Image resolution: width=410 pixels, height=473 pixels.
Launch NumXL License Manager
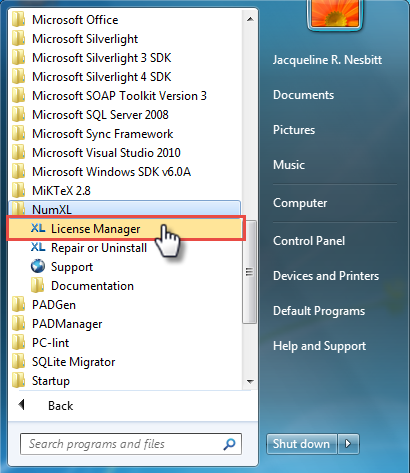[126, 229]
